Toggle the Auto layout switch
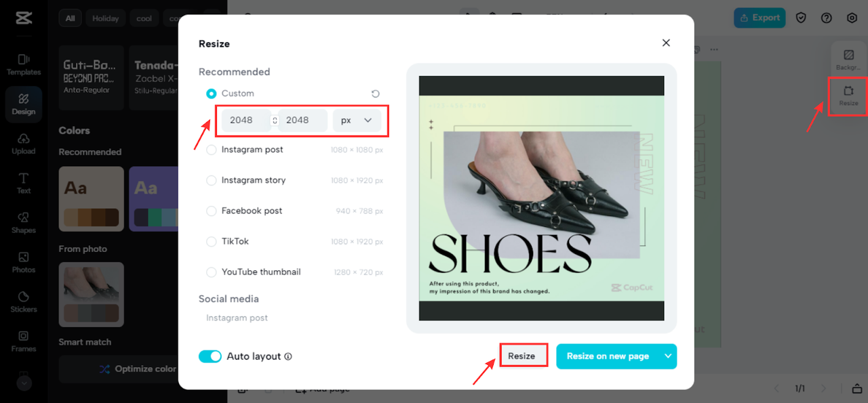Viewport: 868px width, 403px height. point(210,356)
